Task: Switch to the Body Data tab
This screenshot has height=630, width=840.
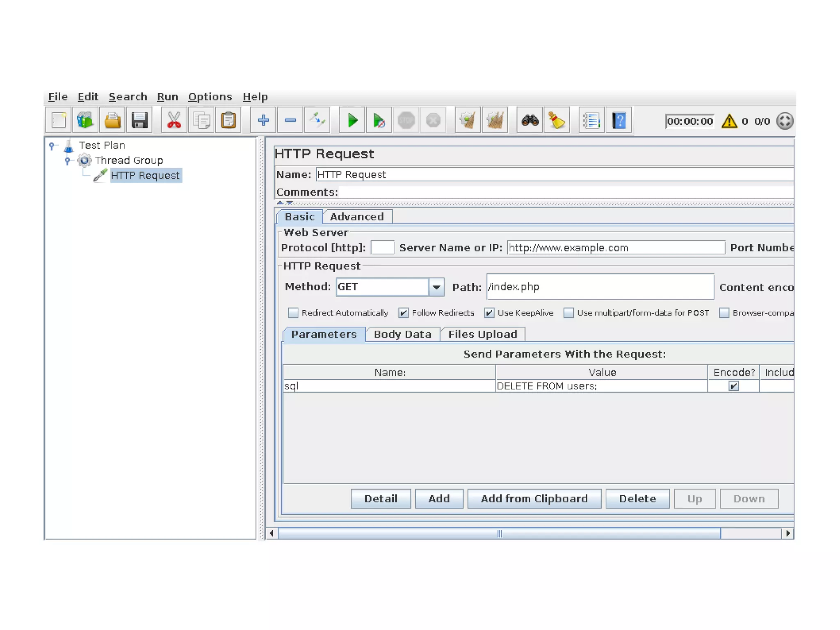Action: (402, 334)
